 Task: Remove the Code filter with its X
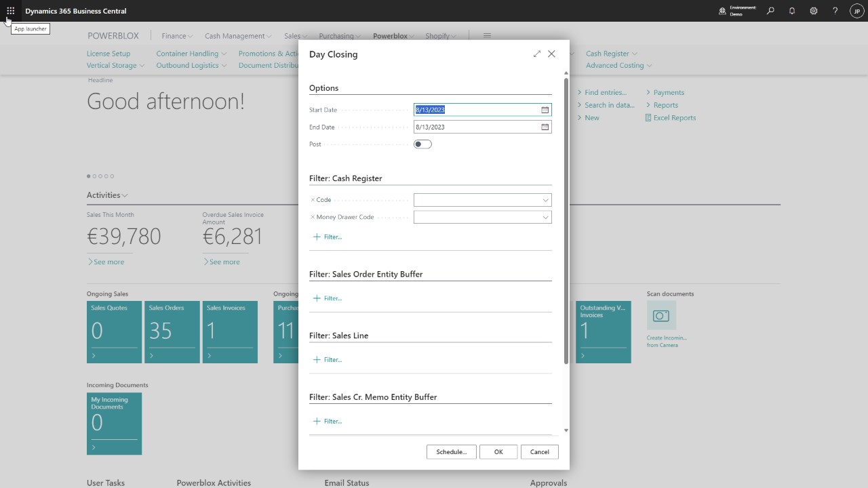[x=313, y=200]
